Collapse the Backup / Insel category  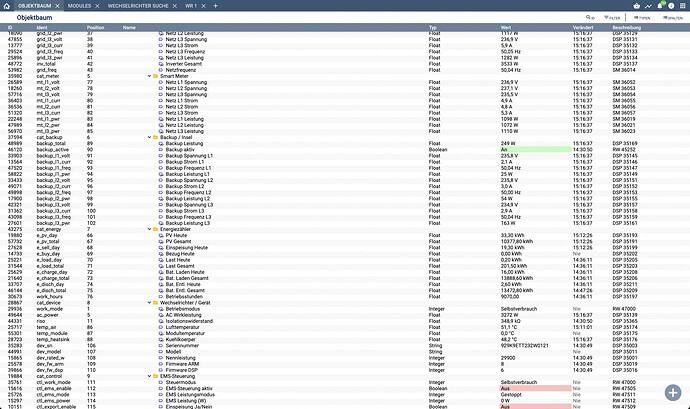(149, 137)
